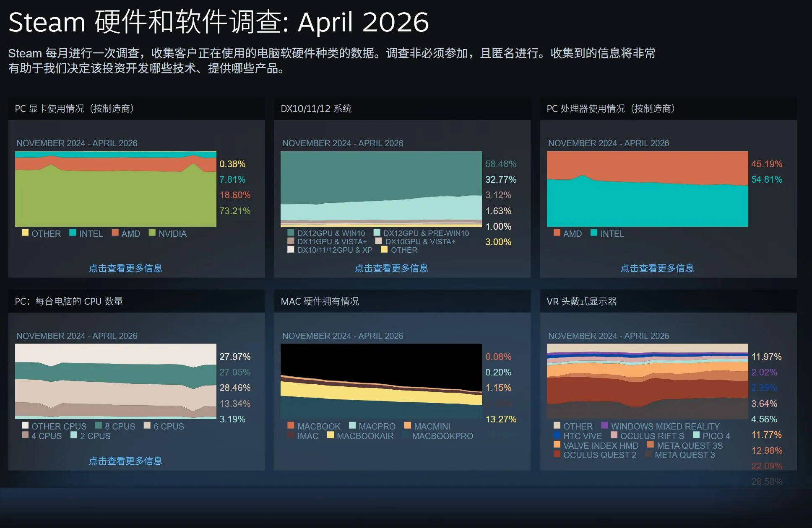Click the PC 处理器使用情况 panel header
Image resolution: width=812 pixels, height=528 pixels.
pos(669,109)
